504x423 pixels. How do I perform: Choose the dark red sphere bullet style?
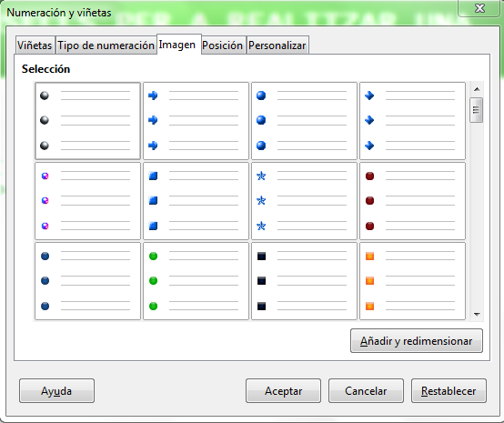(412, 201)
